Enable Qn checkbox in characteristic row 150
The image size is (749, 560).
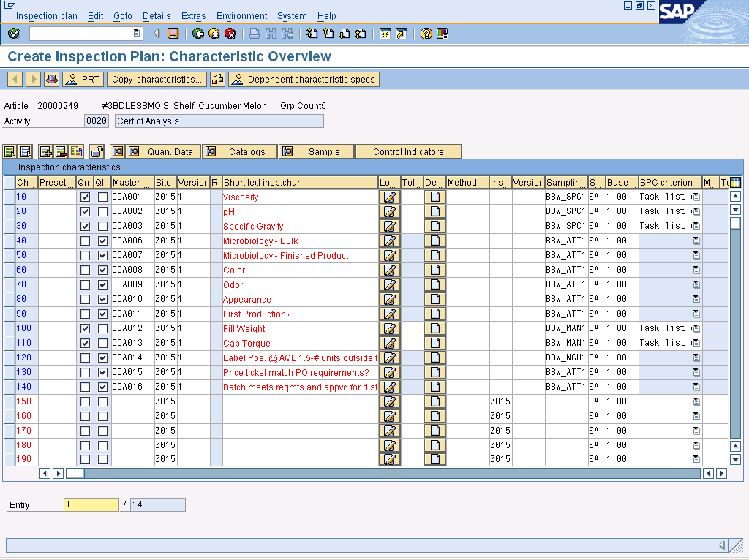85,401
